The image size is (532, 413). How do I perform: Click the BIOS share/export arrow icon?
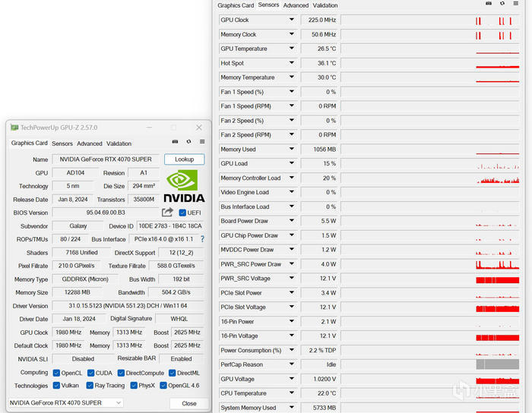tap(167, 213)
